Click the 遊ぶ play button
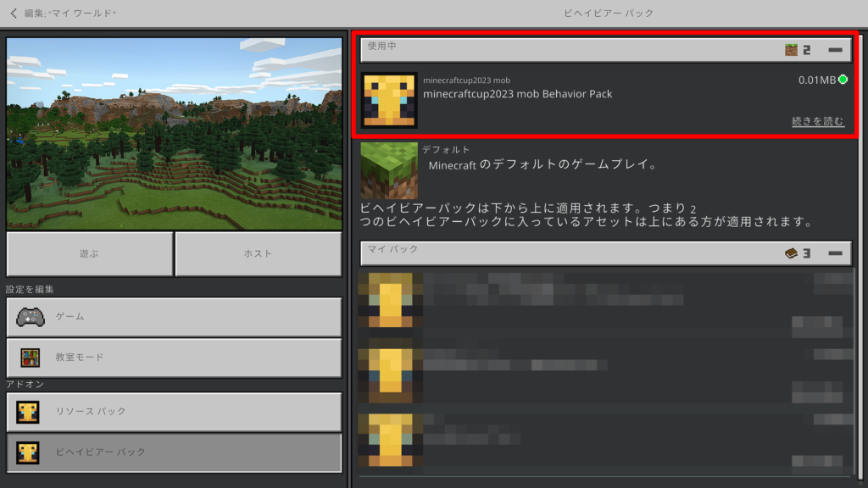This screenshot has height=488, width=868. [x=89, y=253]
